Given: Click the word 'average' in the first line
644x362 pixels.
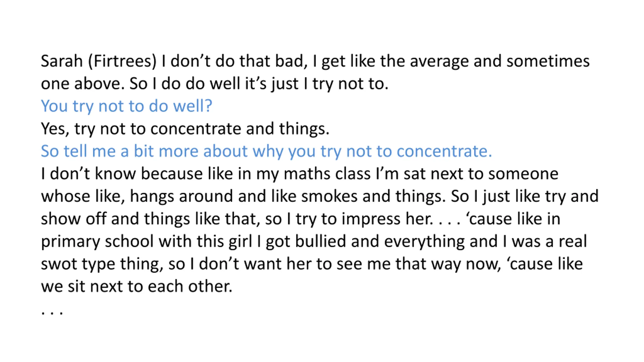Looking at the screenshot, I should 439,61.
